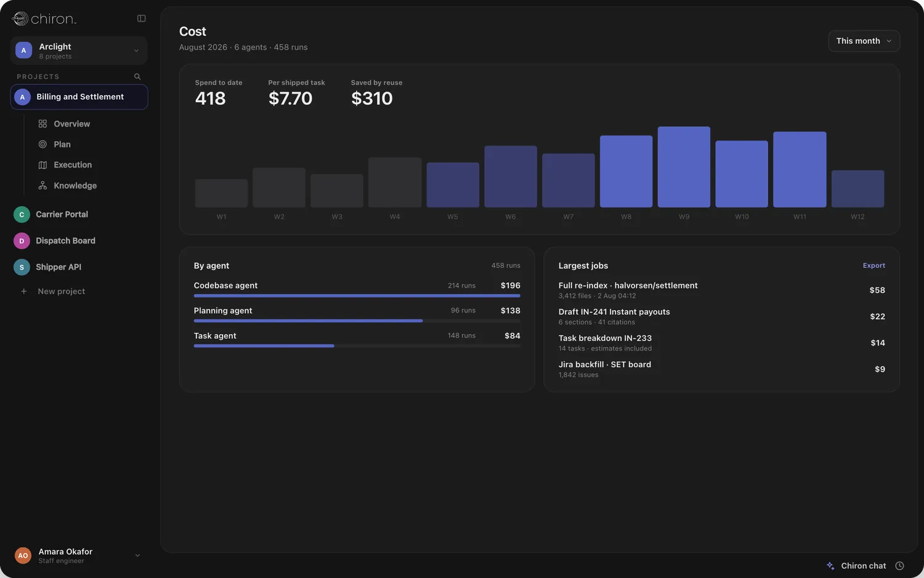Click the plus icon for New project
This screenshot has width=924, height=578.
click(23, 291)
